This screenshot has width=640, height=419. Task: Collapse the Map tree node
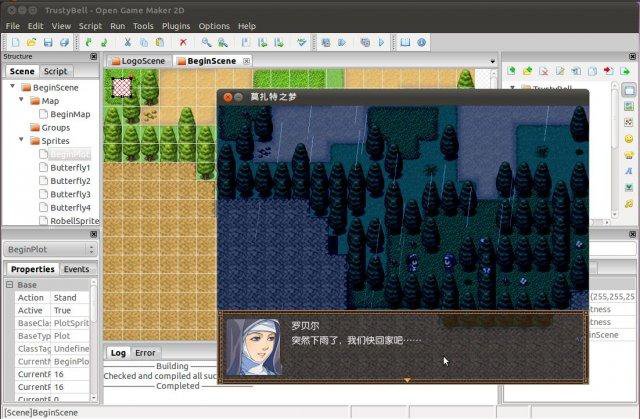tap(21, 100)
